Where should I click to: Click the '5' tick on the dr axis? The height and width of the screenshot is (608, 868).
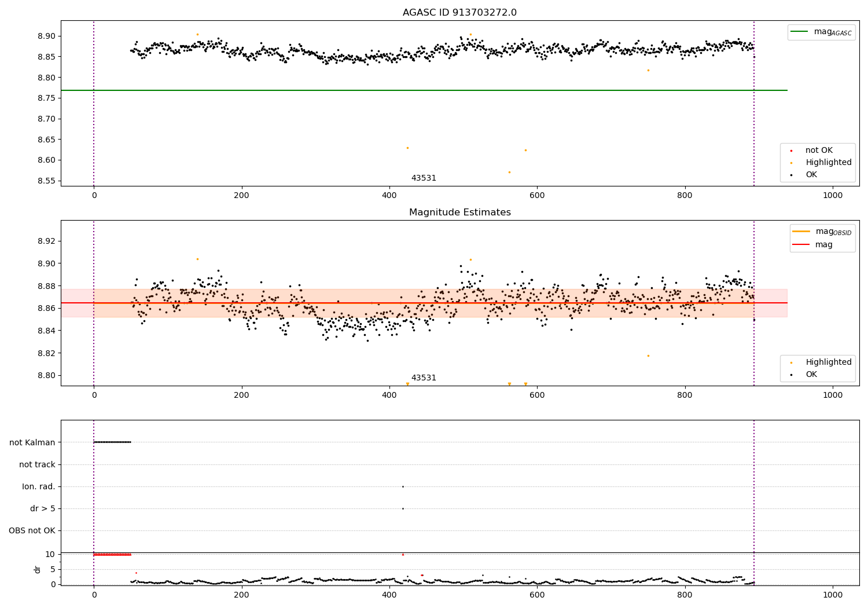tap(53, 569)
